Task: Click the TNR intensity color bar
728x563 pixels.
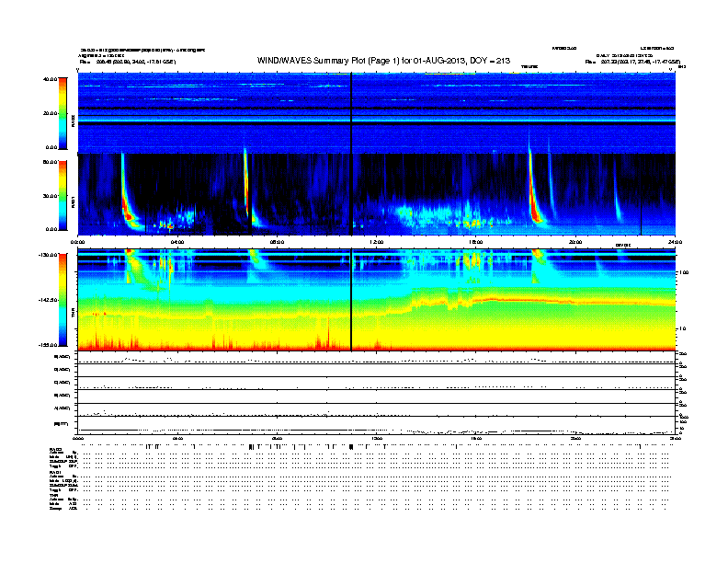Action: pyautogui.click(x=63, y=300)
